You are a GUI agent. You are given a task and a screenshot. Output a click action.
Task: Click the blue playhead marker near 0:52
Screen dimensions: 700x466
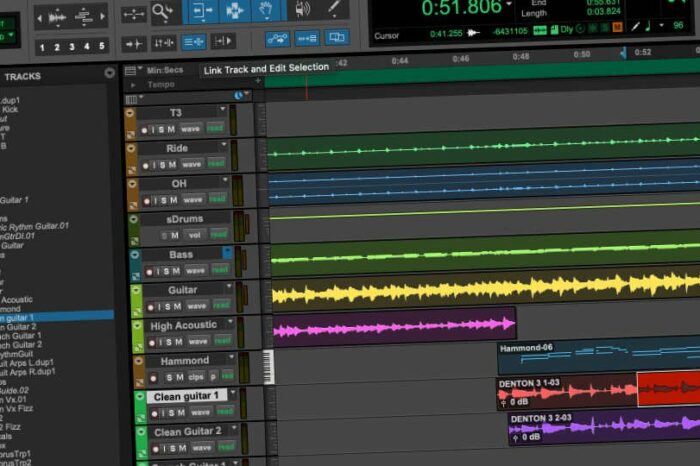pyautogui.click(x=623, y=53)
